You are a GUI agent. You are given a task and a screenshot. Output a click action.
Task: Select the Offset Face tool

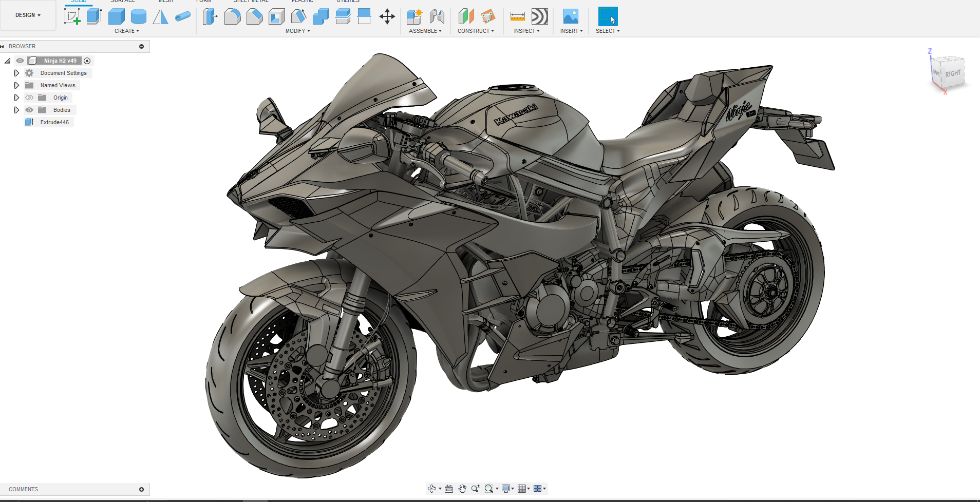(343, 16)
